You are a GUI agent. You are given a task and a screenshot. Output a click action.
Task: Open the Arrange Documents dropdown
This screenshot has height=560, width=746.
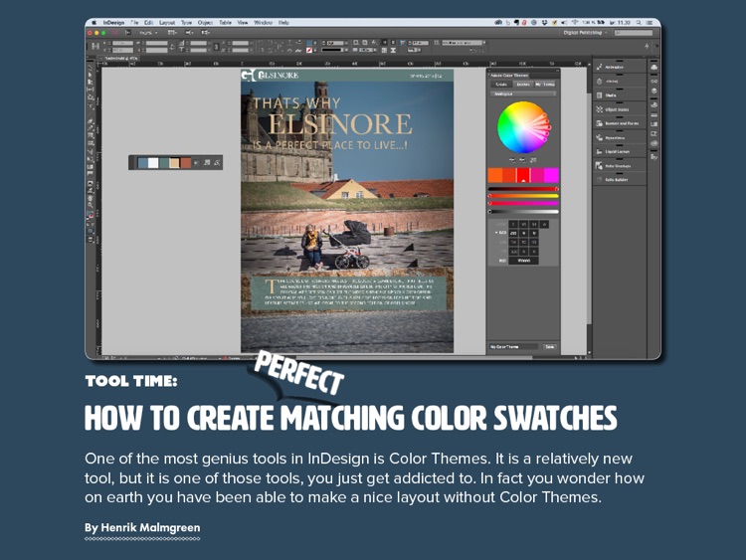(206, 33)
